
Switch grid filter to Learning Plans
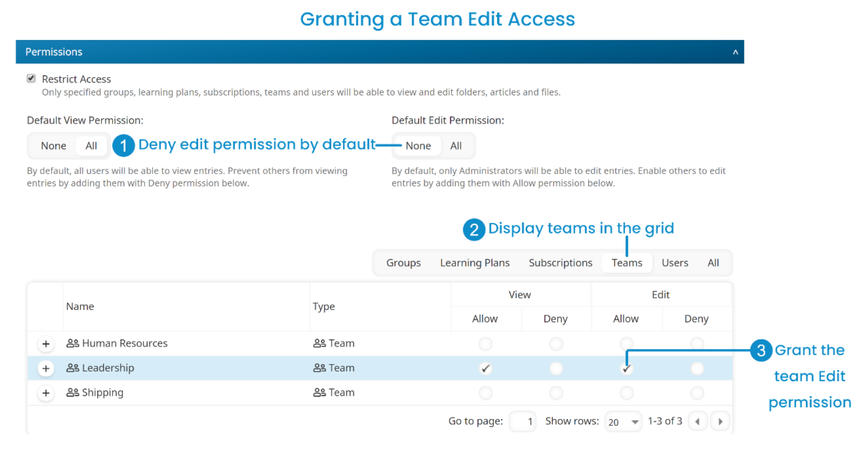(x=475, y=263)
